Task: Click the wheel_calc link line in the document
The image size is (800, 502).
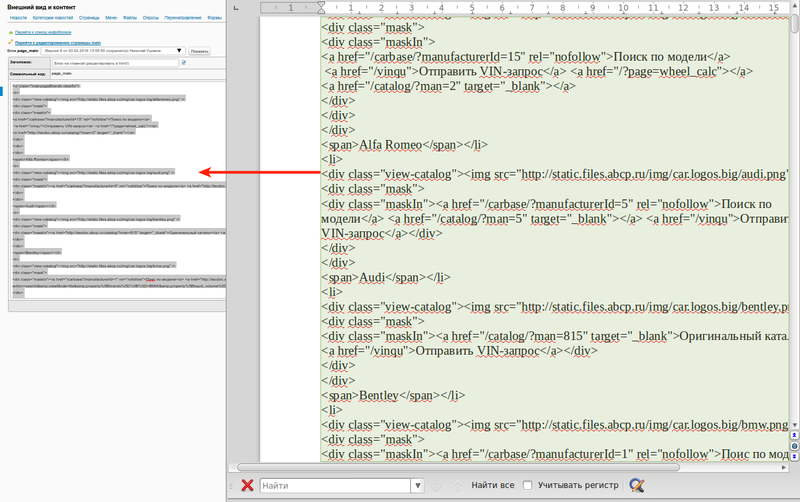Action: point(539,71)
